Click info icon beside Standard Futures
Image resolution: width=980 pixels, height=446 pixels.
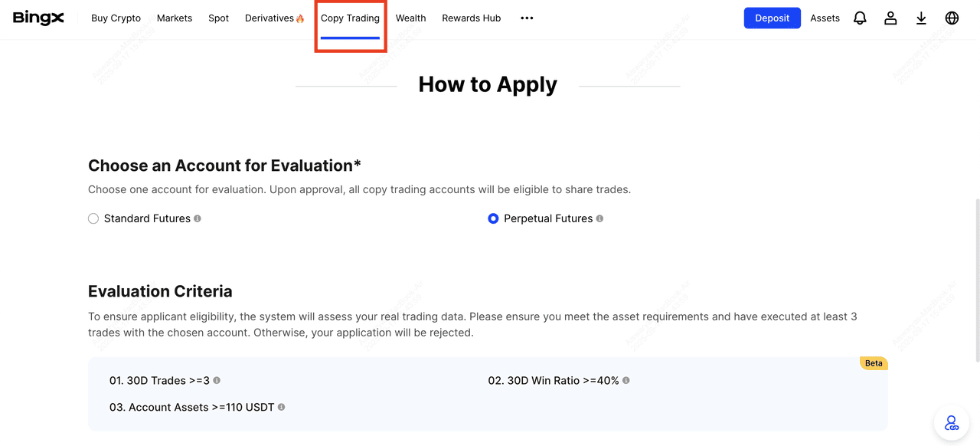tap(198, 218)
